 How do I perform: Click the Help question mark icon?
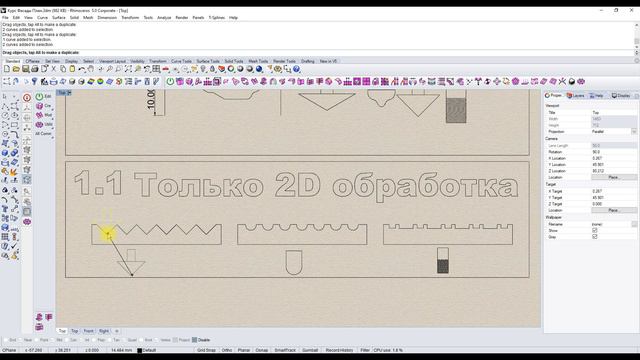(297, 69)
